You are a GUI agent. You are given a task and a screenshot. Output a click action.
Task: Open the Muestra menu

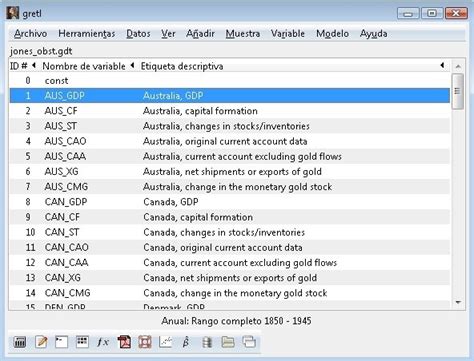click(243, 34)
